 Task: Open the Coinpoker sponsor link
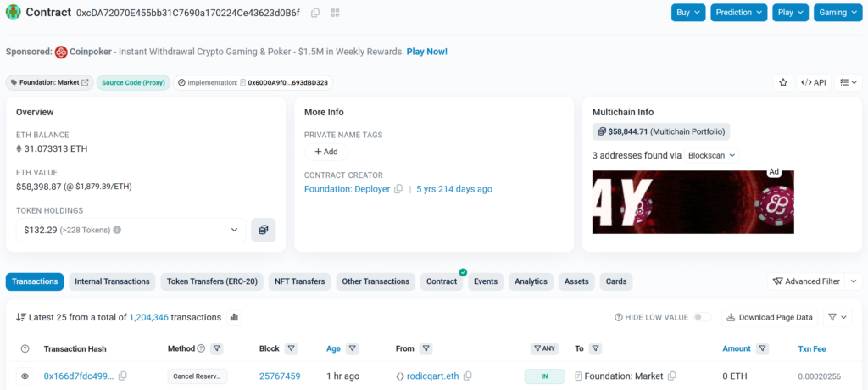(x=91, y=52)
